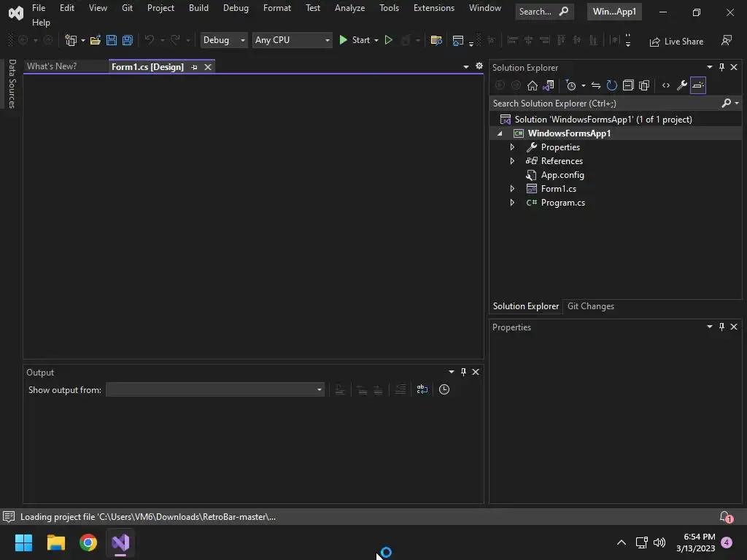
Task: Click the Send Feedback icon
Action: pyautogui.click(x=727, y=41)
